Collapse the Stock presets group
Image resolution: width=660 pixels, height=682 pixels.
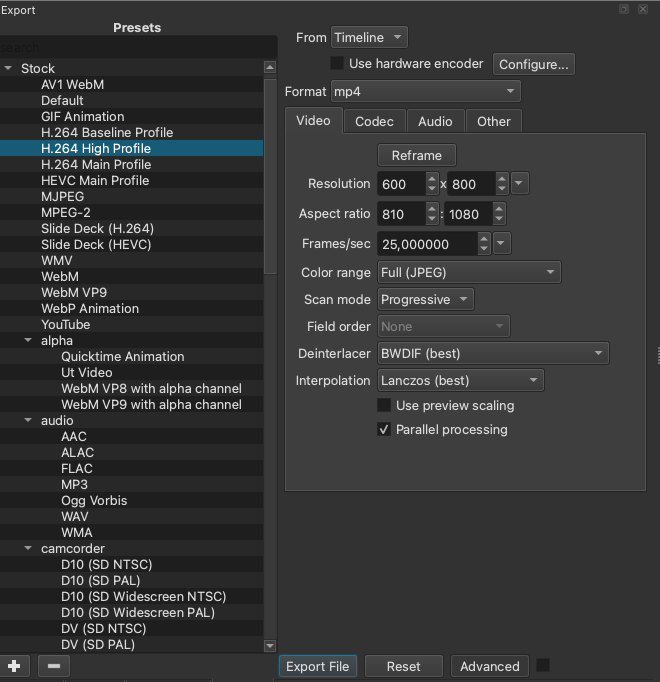coord(9,69)
